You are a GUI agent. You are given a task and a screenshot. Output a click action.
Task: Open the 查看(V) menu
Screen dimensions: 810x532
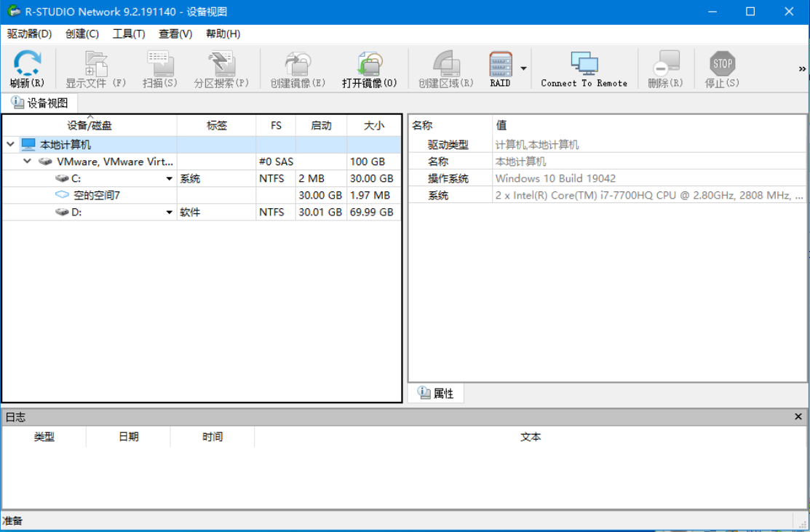pos(175,34)
